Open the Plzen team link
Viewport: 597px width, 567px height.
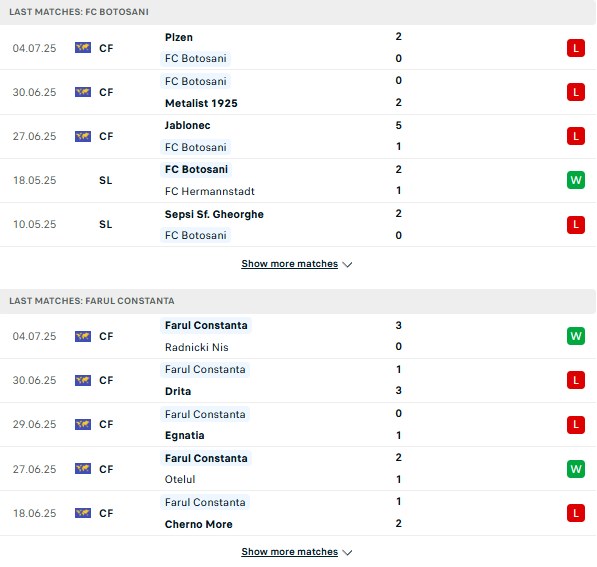(179, 37)
